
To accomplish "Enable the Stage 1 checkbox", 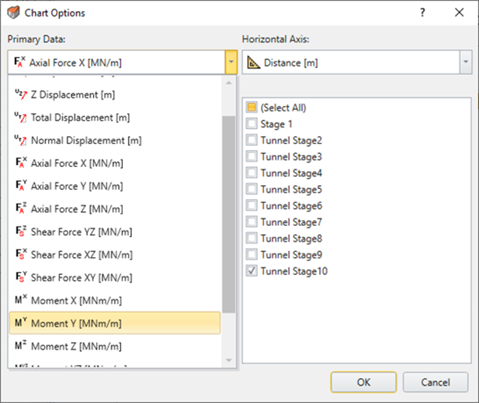I will [x=252, y=124].
